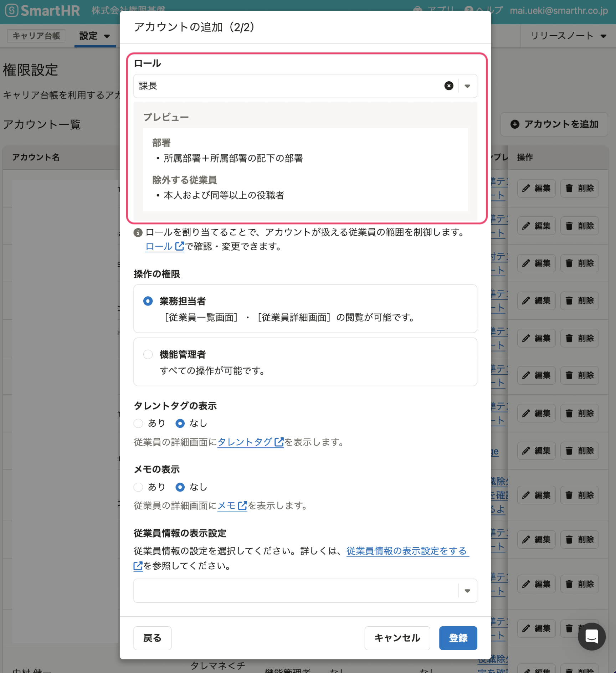
Task: Clear the 課長 role with the × icon
Action: coord(449,86)
